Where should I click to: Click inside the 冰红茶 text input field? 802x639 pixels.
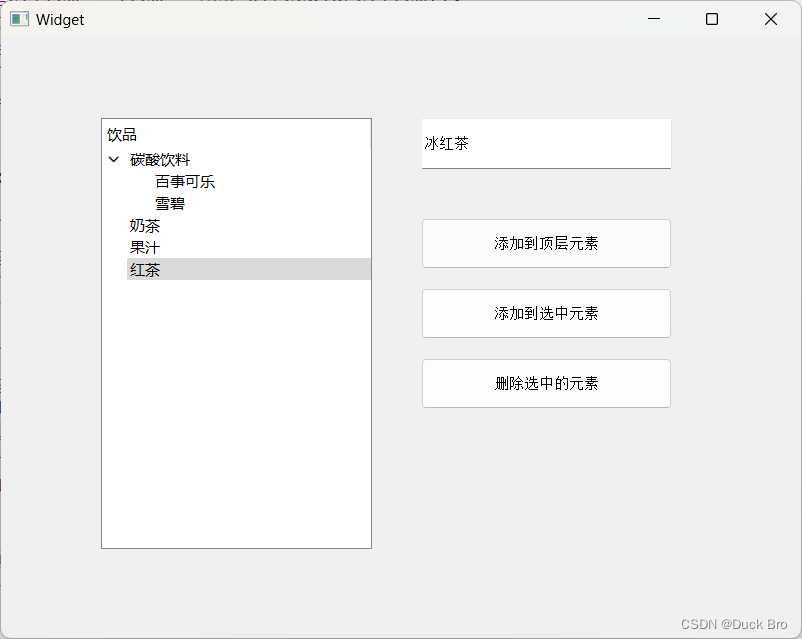tap(546, 144)
